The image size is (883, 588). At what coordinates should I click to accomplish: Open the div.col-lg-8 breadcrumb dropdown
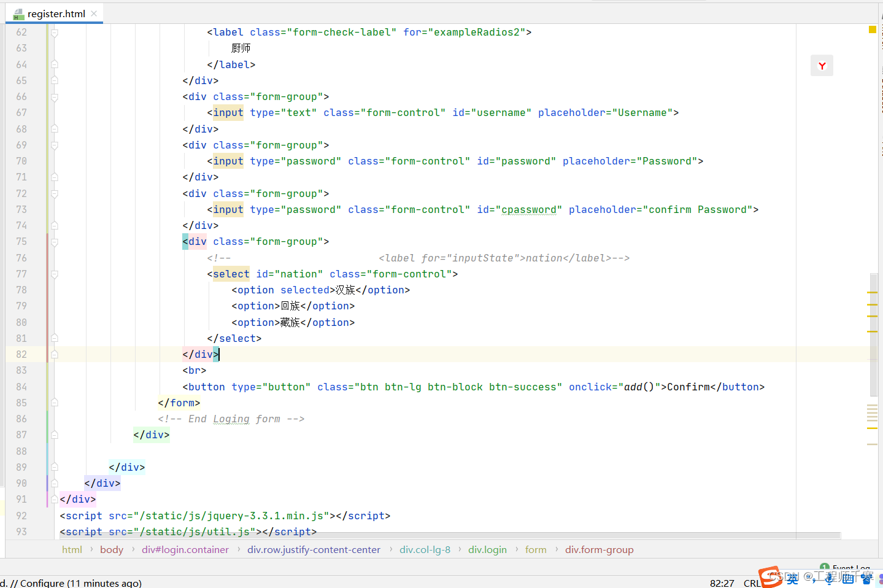point(425,549)
